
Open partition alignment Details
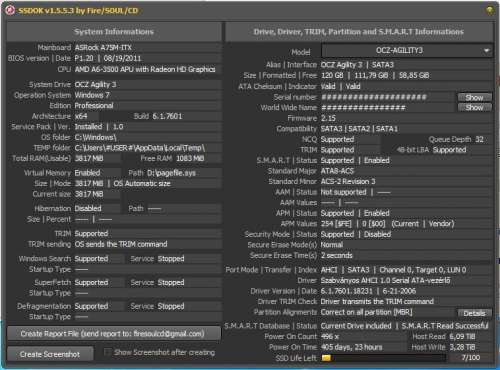[x=474, y=313]
